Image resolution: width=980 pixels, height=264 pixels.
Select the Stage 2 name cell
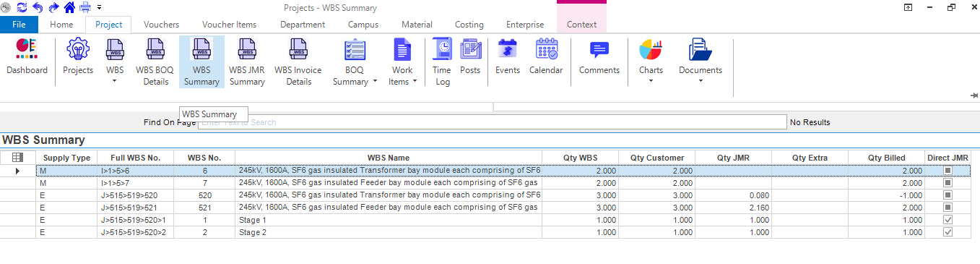[389, 232]
